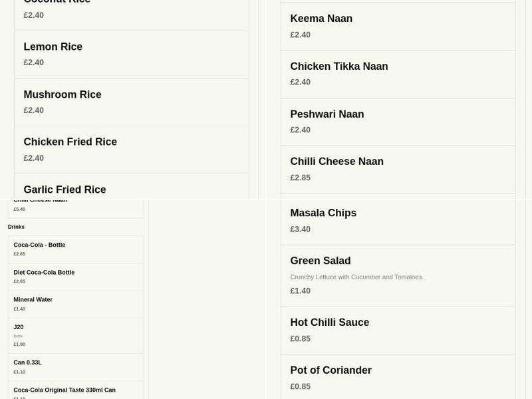
Task: Select the Keema Naan option
Action: (x=398, y=26)
